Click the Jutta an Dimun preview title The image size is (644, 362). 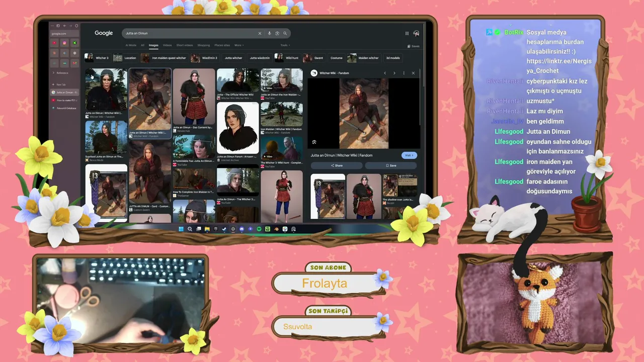pyautogui.click(x=342, y=155)
